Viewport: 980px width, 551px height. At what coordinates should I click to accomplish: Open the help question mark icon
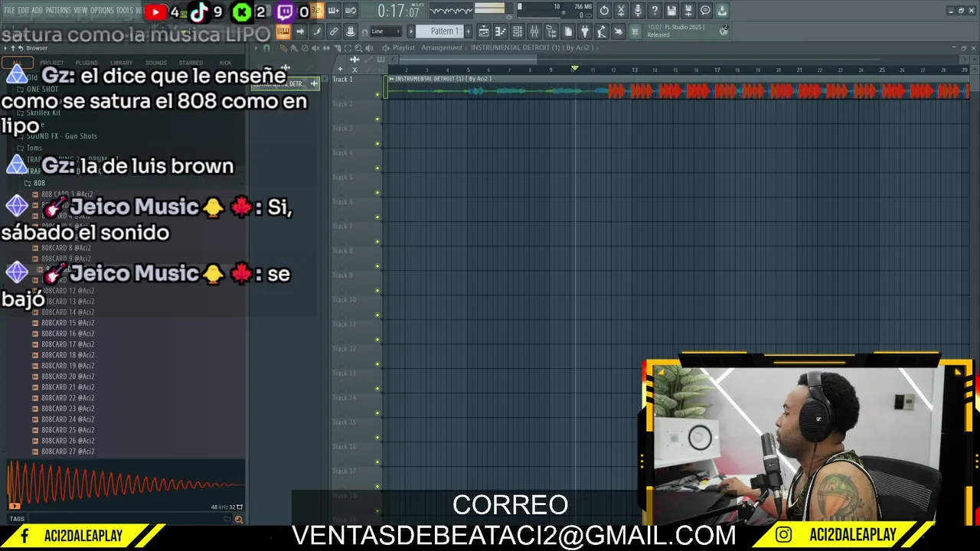(655, 11)
